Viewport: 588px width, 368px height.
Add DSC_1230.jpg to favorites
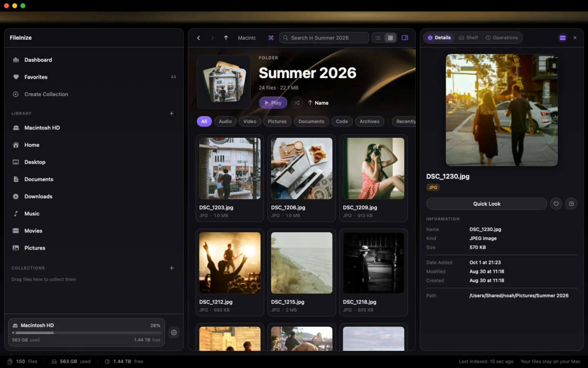pyautogui.click(x=556, y=204)
